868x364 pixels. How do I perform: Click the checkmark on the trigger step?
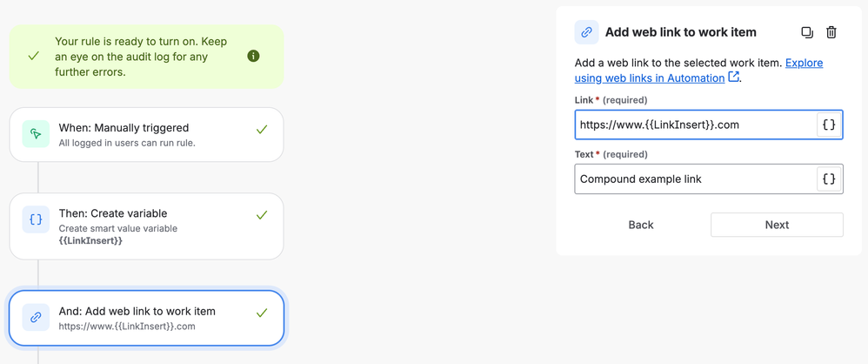pyautogui.click(x=262, y=130)
